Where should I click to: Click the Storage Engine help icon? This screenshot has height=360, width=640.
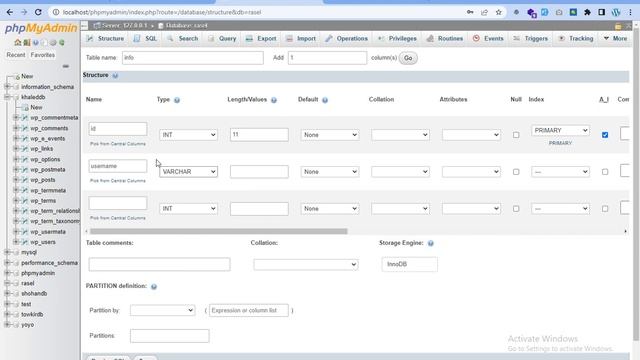(431, 243)
